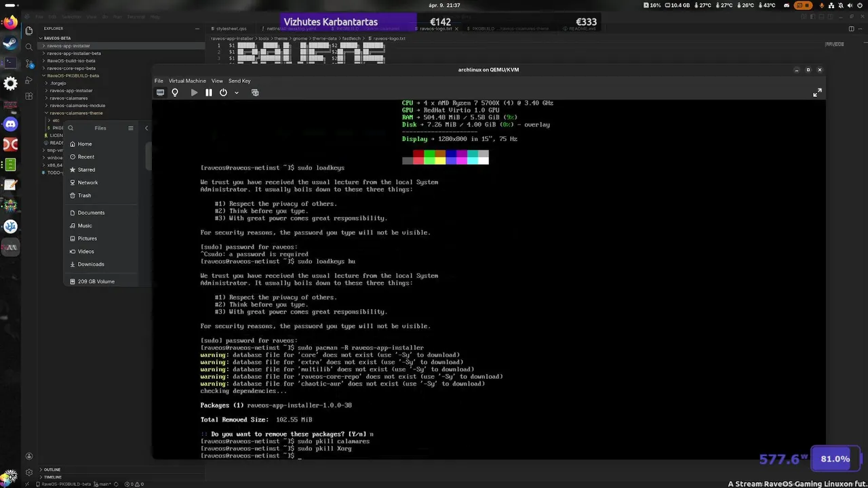
Task: Open the File menu in virt-manager window
Action: pyautogui.click(x=159, y=81)
